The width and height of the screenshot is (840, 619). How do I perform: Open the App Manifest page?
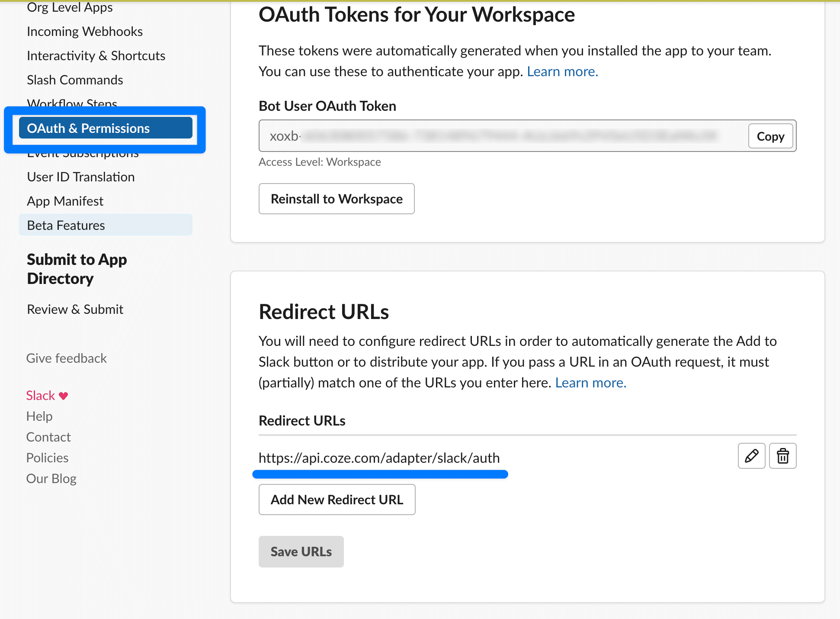pos(65,201)
